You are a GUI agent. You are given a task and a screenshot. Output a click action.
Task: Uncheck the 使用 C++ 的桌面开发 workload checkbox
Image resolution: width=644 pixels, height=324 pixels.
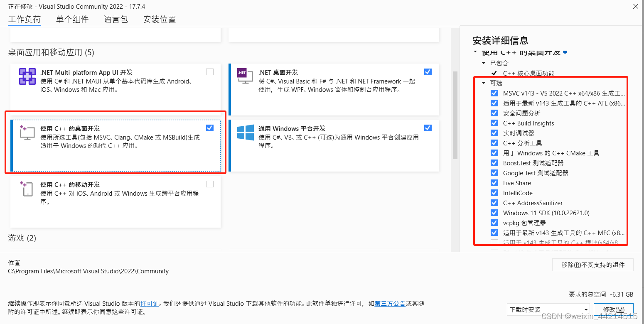[x=210, y=128]
